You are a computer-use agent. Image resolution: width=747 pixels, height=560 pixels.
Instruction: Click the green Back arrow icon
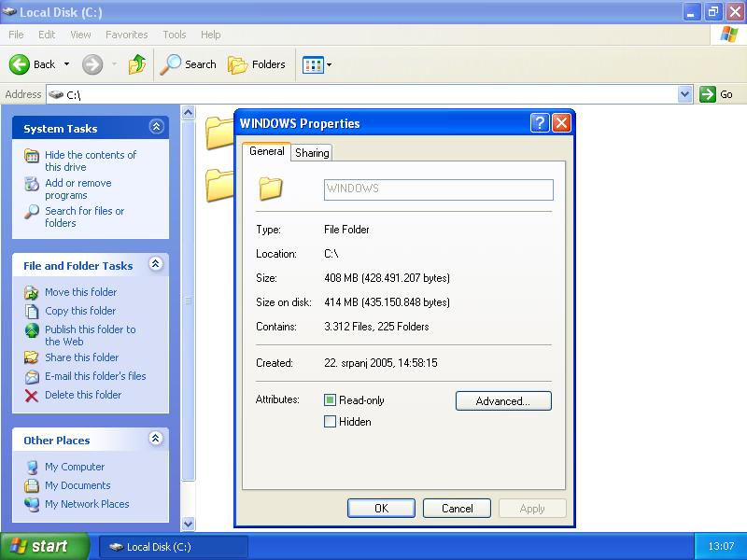coord(21,64)
